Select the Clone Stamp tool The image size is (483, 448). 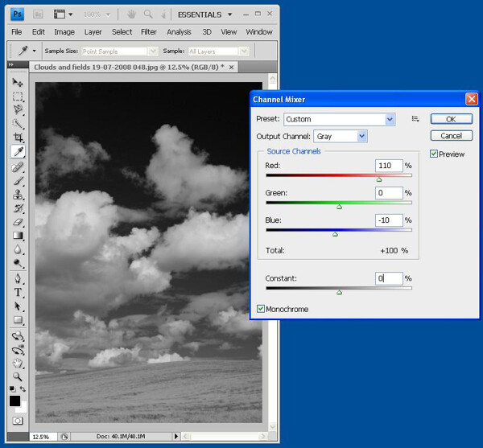pyautogui.click(x=18, y=195)
